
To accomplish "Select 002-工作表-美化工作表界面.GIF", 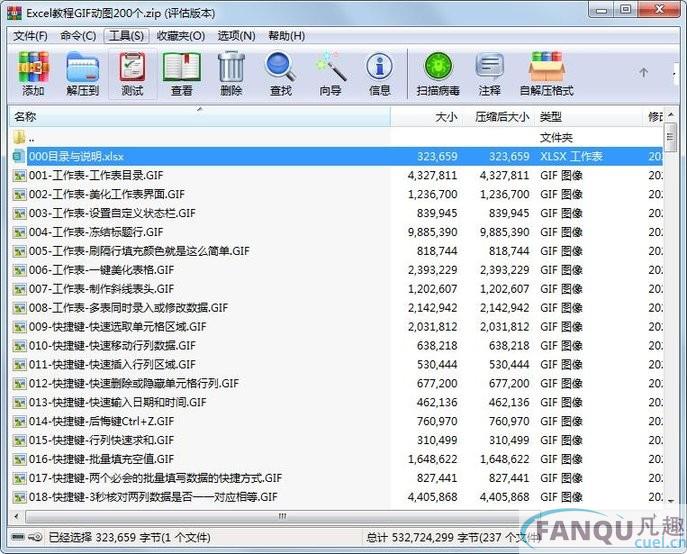I will click(107, 194).
